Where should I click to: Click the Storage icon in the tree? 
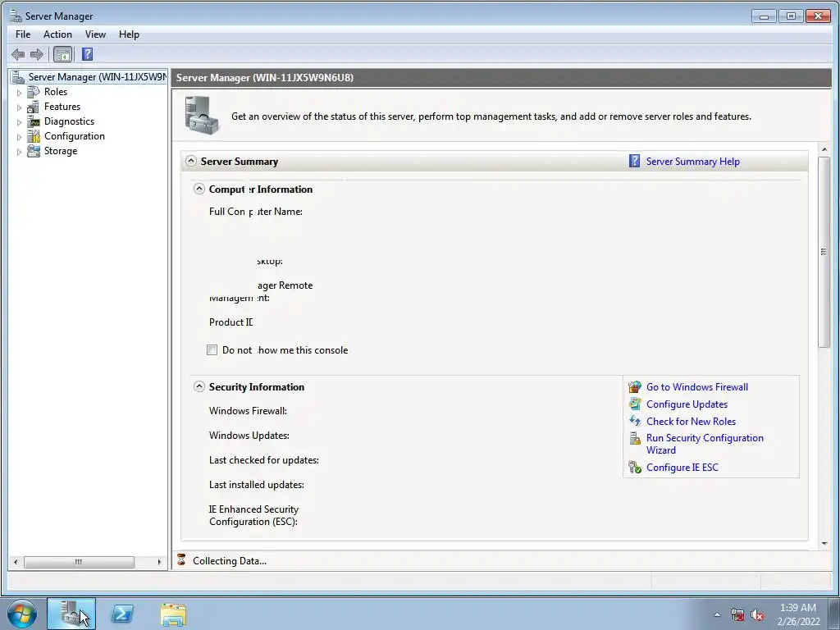tap(33, 151)
